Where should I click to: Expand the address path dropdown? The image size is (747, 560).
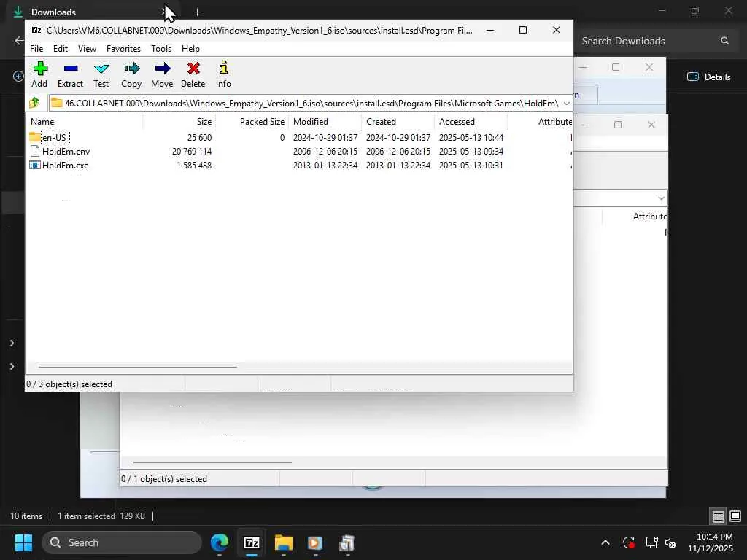coord(566,104)
